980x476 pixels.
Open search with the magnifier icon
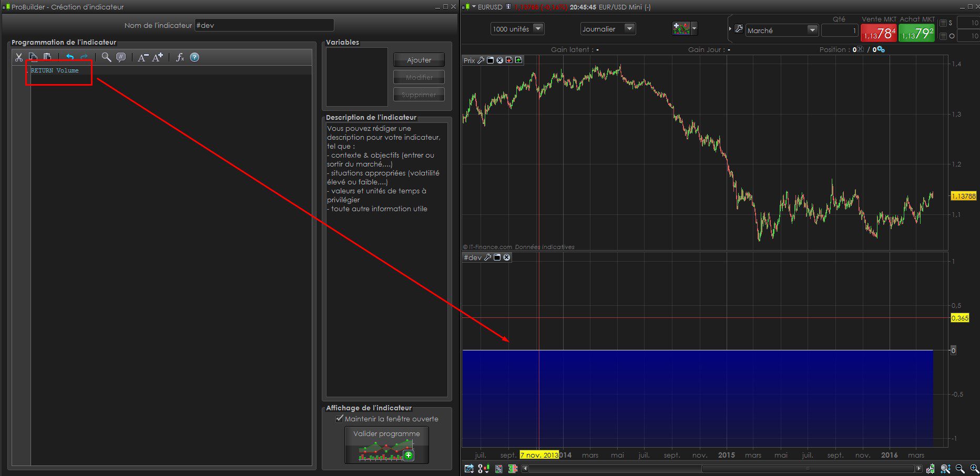pos(106,57)
